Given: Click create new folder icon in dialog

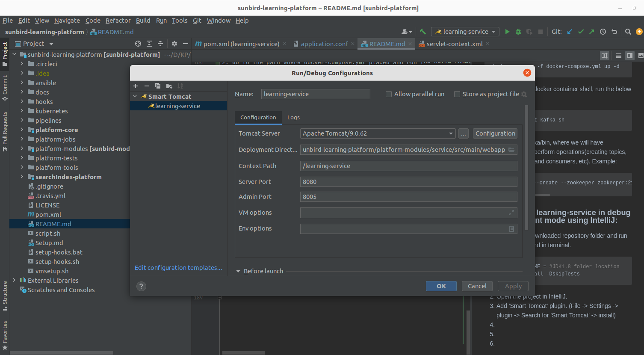Looking at the screenshot, I should pos(169,86).
